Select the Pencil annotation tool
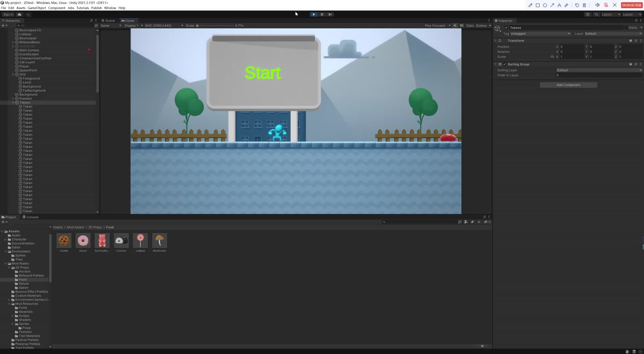This screenshot has width=644, height=354. click(x=530, y=5)
